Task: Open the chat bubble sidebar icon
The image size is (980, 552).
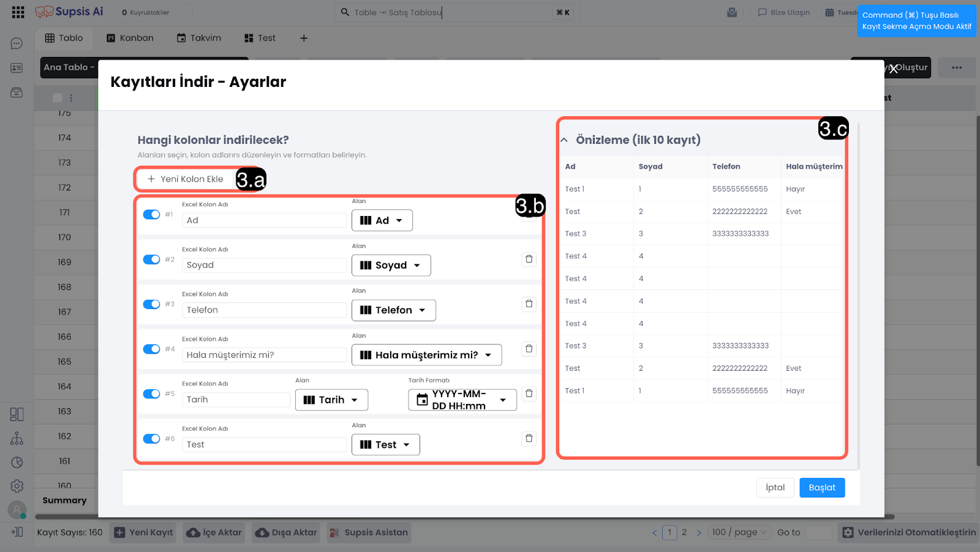Action: pos(17,43)
